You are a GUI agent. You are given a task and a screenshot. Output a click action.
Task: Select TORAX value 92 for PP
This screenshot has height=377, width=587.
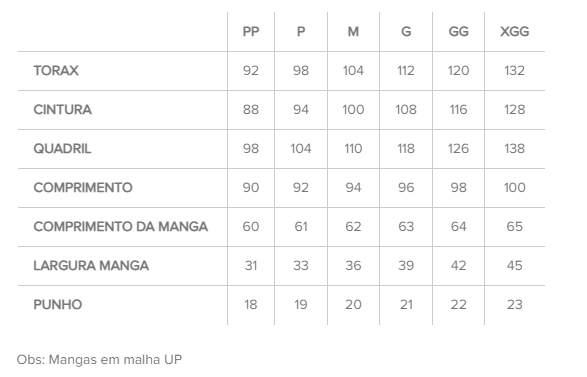click(x=251, y=70)
